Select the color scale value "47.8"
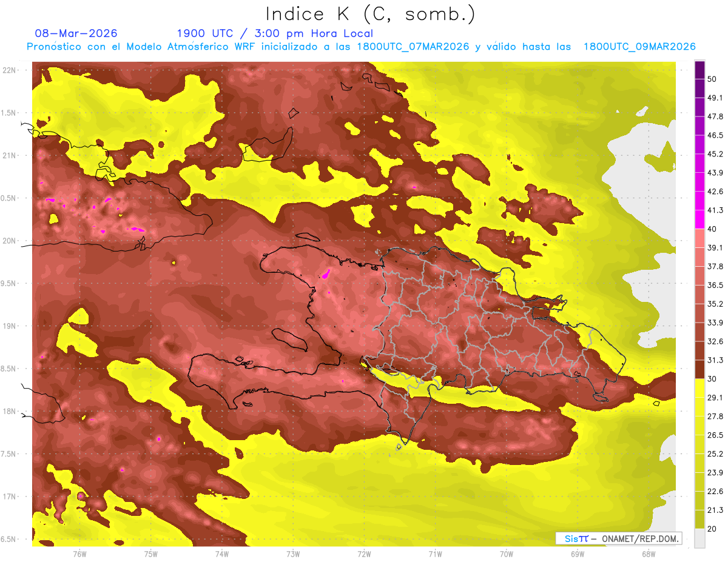 [715, 116]
